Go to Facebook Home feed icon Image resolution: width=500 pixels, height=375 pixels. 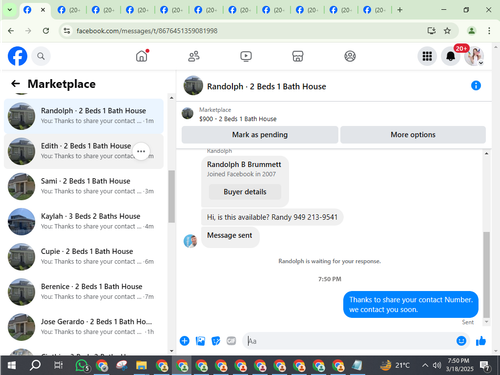[x=142, y=56]
